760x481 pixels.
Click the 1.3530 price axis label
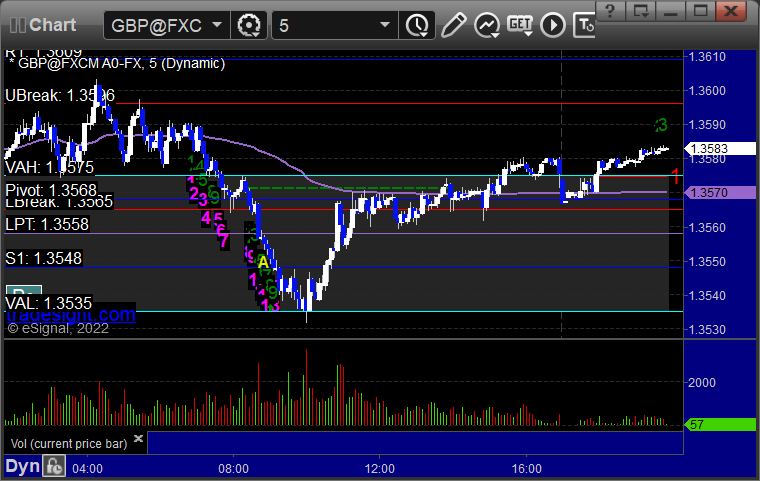pos(707,330)
